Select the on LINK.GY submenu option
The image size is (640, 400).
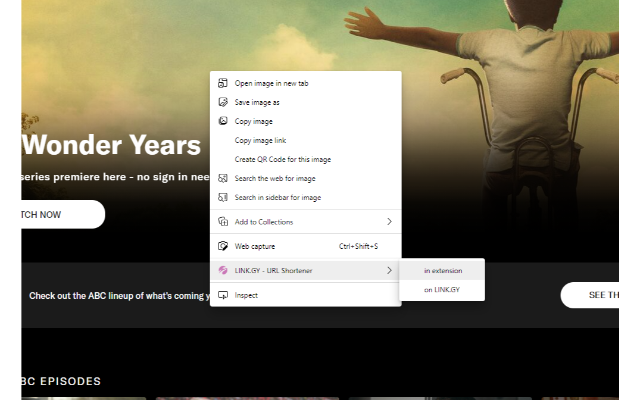click(x=442, y=289)
